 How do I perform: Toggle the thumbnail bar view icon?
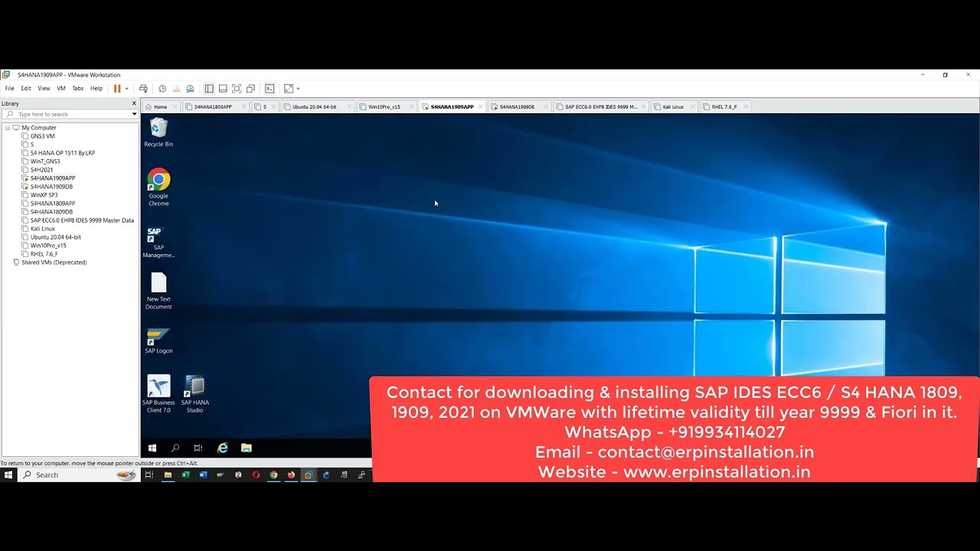223,89
